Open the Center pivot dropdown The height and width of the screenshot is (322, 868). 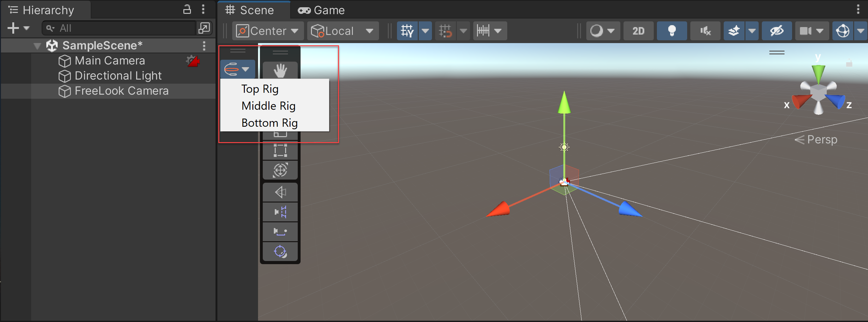[267, 31]
